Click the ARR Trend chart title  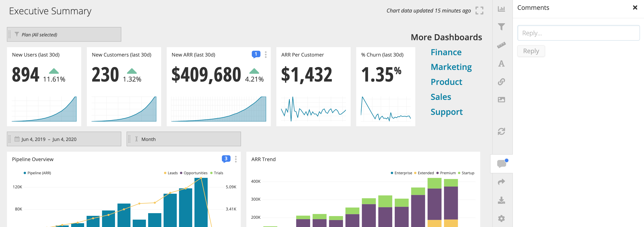tap(263, 159)
